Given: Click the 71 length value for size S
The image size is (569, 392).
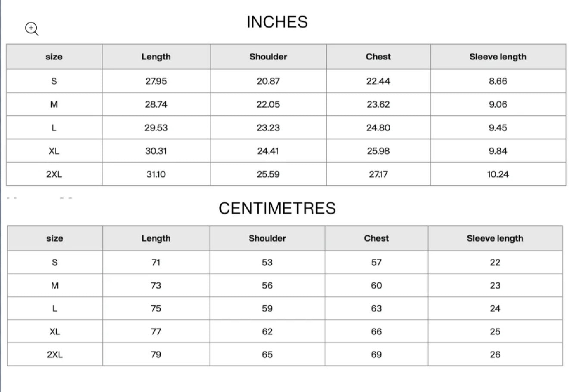Looking at the screenshot, I should (156, 262).
